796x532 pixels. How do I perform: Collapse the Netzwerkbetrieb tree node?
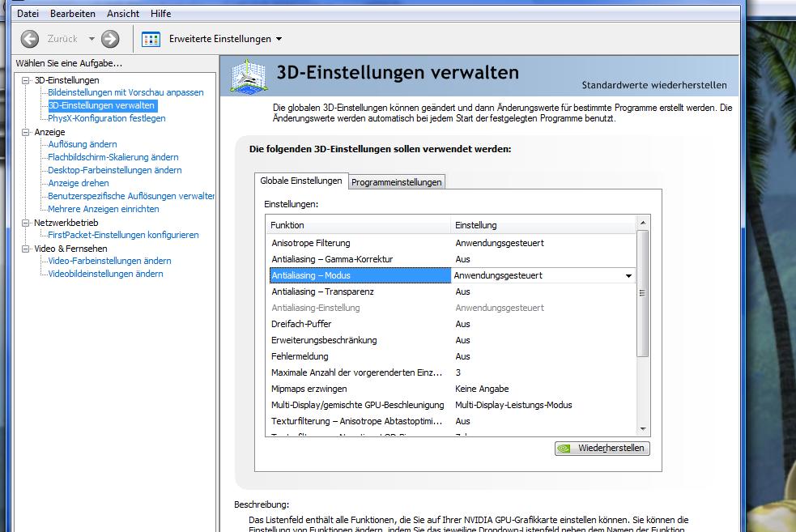point(25,223)
